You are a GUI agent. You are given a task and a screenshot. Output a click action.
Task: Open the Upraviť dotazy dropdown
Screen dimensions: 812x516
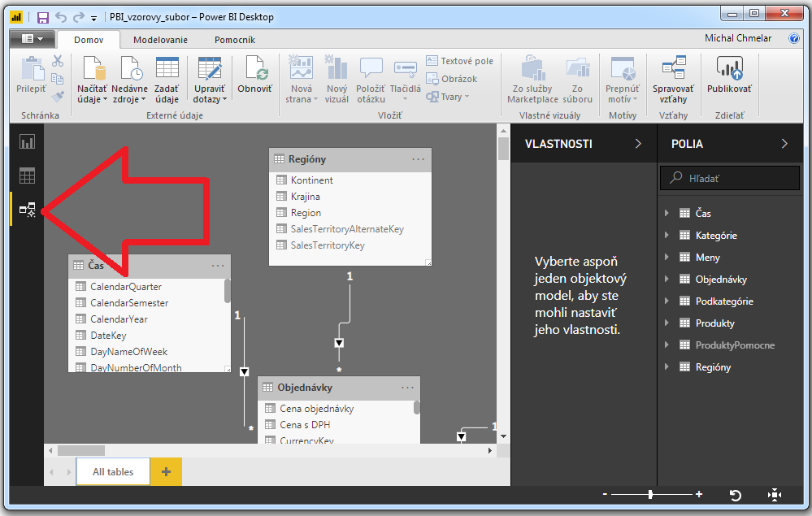click(210, 80)
